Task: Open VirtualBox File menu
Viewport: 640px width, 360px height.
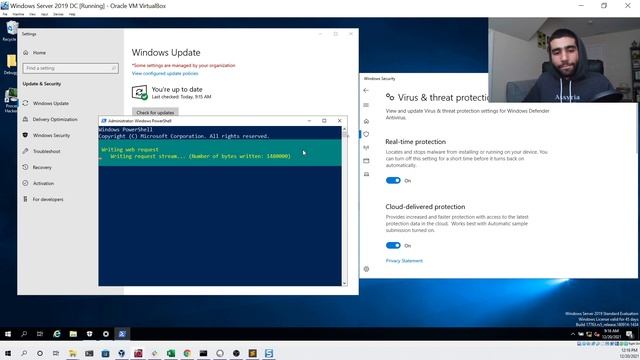Action: point(5,14)
